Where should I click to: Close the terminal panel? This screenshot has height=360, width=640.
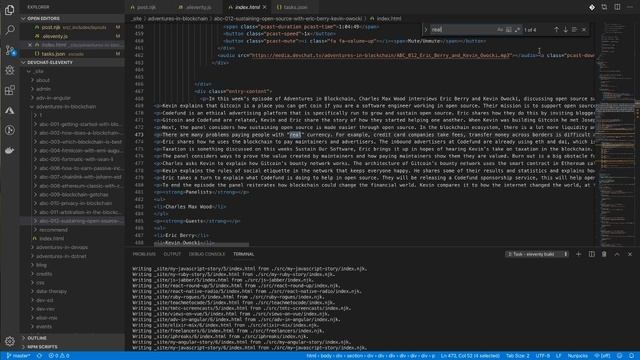630,254
